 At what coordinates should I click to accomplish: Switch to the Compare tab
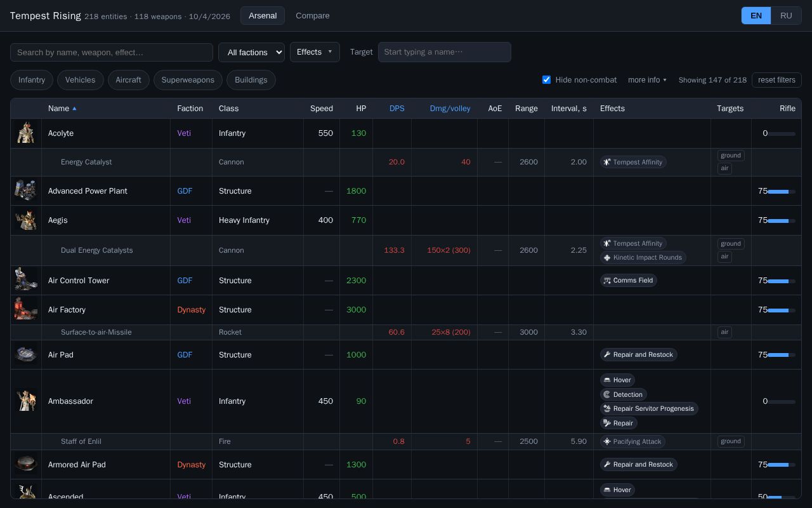[x=313, y=15]
